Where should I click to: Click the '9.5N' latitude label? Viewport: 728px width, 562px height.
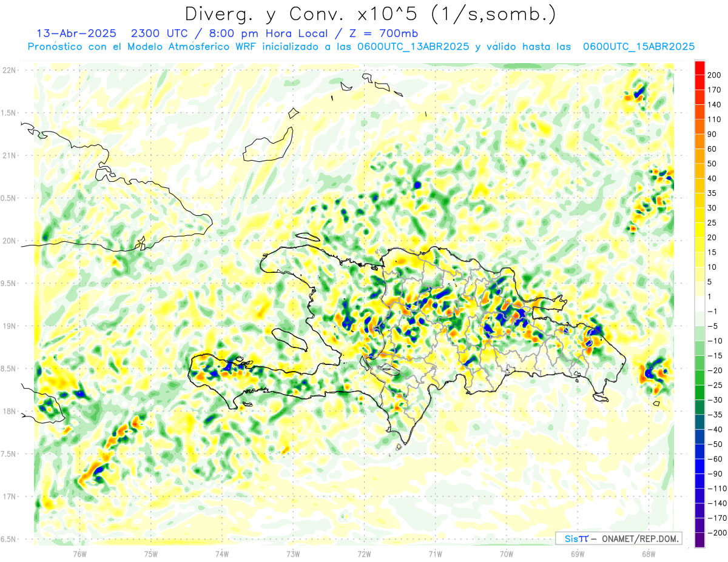point(8,283)
